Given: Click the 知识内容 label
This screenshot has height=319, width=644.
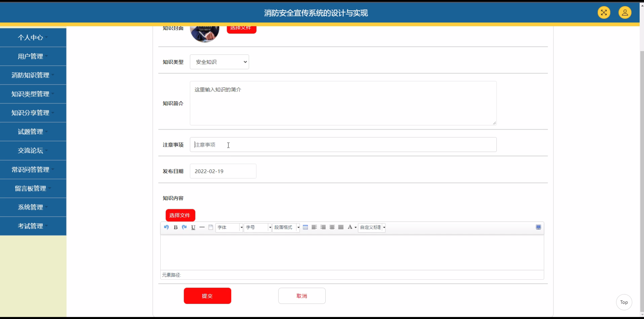Looking at the screenshot, I should click(173, 198).
